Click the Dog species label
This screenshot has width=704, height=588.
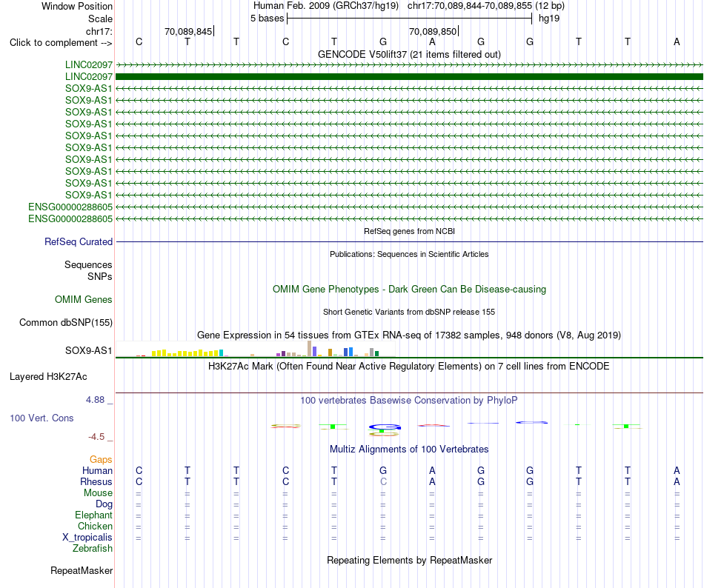104,504
